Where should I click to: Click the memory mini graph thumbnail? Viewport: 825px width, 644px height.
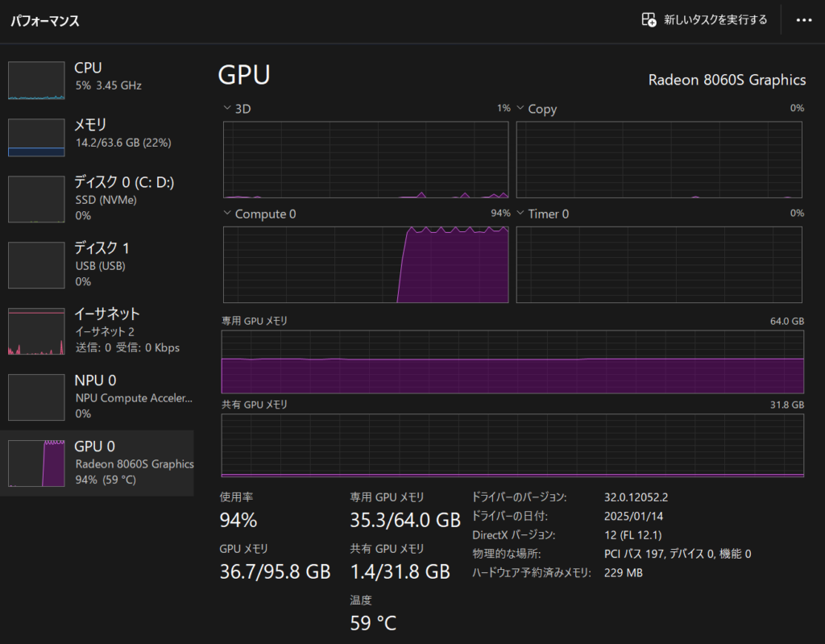tap(36, 138)
